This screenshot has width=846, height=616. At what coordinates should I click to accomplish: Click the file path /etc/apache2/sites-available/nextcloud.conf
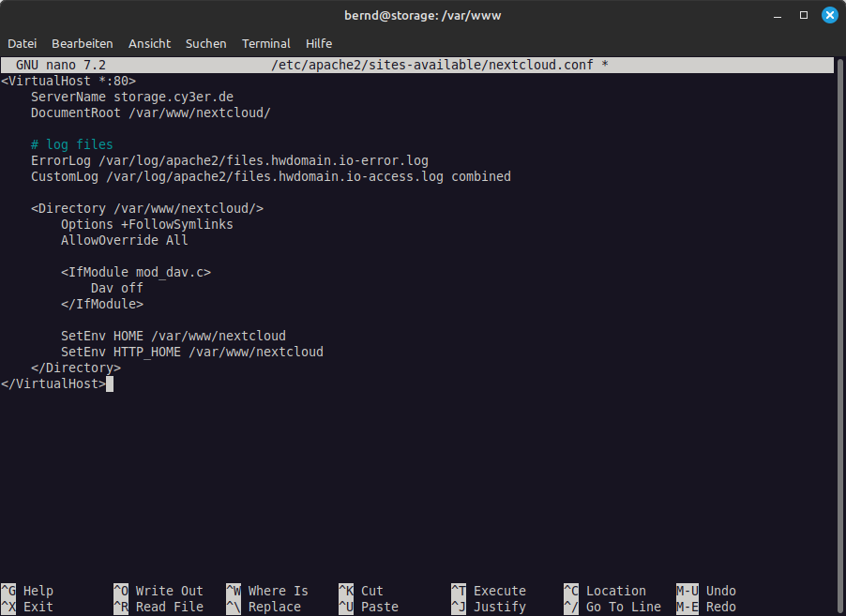pyautogui.click(x=432, y=66)
